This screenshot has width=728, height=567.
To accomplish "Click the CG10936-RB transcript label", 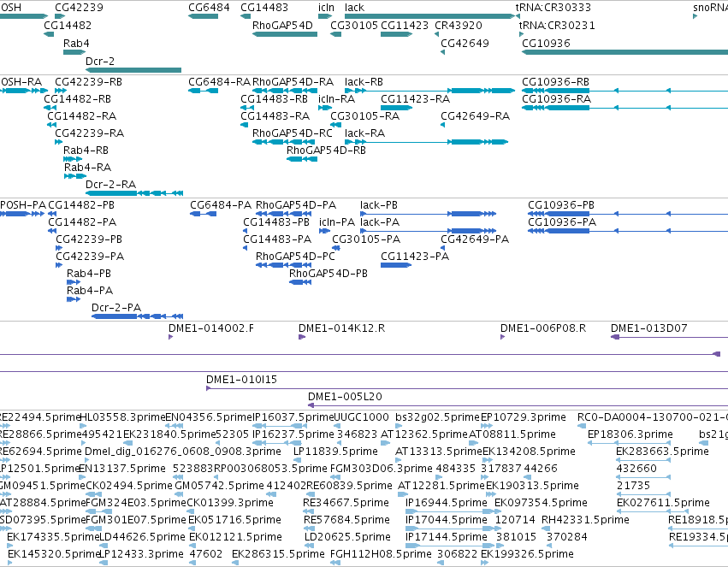I will tap(555, 81).
